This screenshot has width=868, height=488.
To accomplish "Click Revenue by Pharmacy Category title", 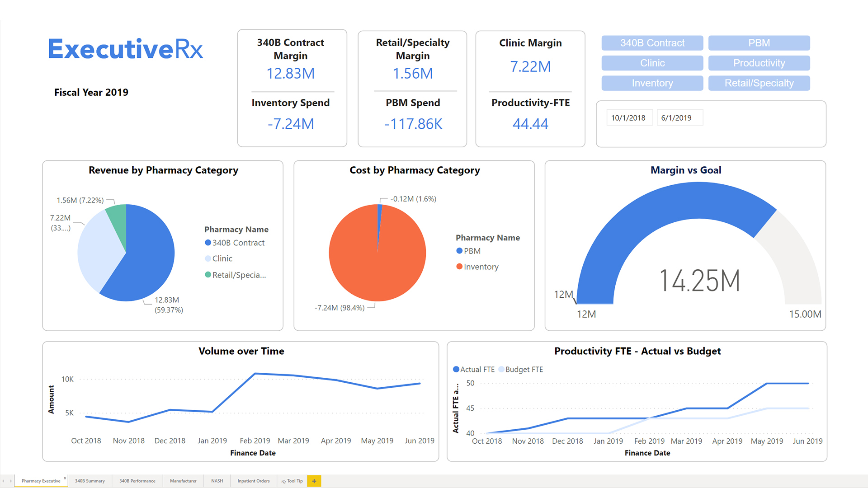I will pyautogui.click(x=163, y=170).
